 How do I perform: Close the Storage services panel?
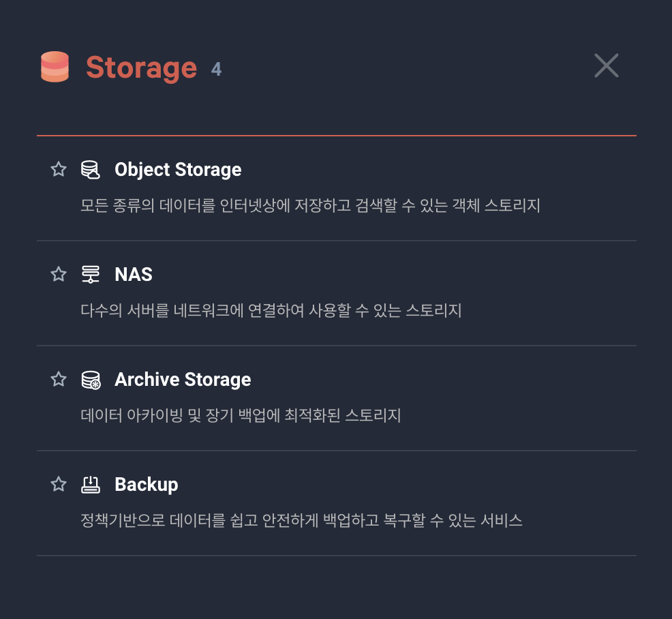click(606, 65)
